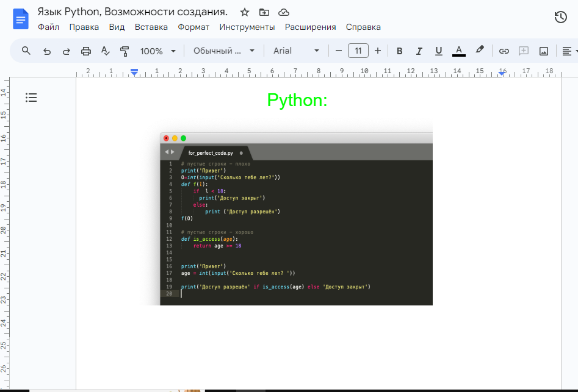This screenshot has height=392, width=578.
Task: Open the Google Docs home icon
Action: pyautogui.click(x=21, y=19)
